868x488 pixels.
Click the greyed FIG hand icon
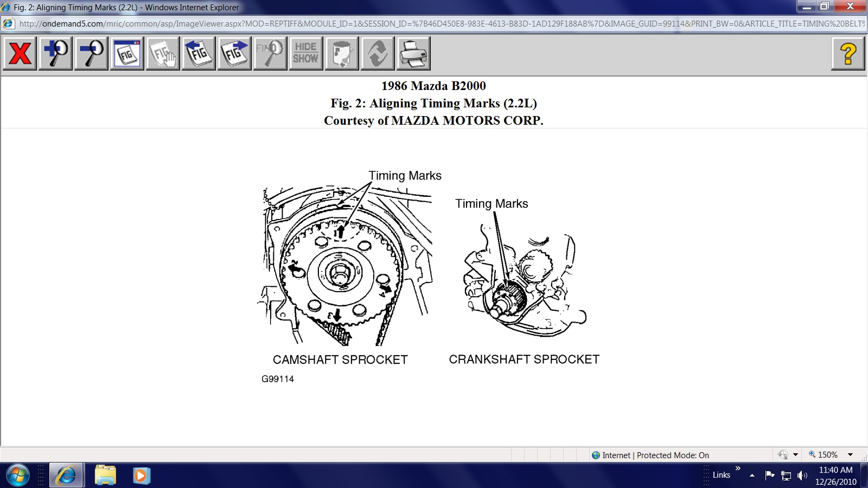pyautogui.click(x=163, y=53)
